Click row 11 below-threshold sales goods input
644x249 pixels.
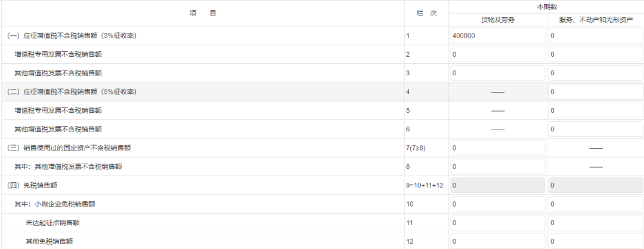point(497,223)
